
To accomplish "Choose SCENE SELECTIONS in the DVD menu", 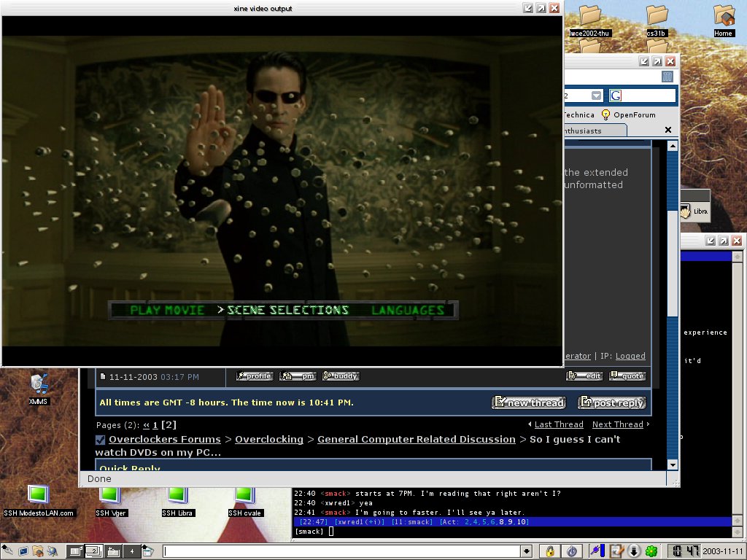I will [287, 311].
